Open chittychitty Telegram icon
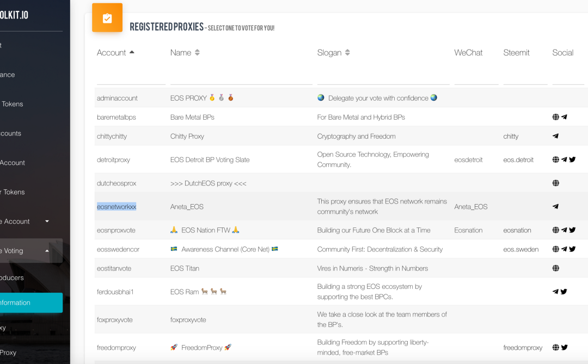 [555, 136]
